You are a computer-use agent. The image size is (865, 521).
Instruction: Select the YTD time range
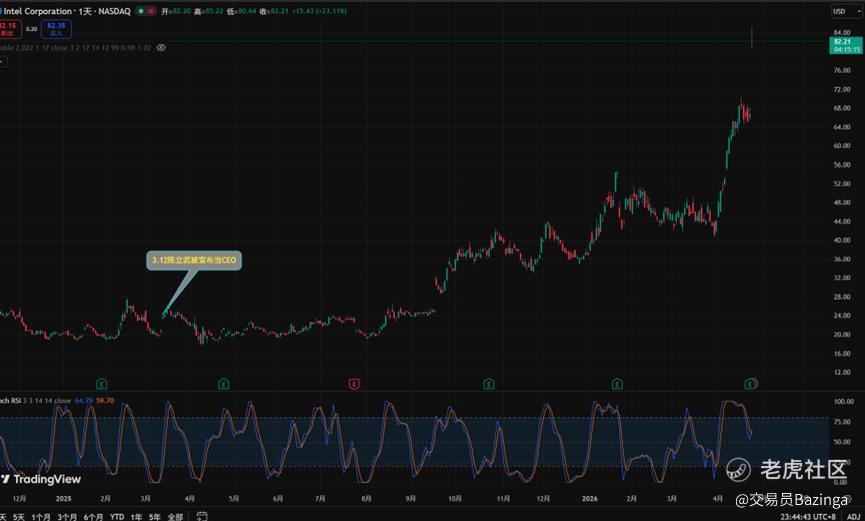point(117,517)
